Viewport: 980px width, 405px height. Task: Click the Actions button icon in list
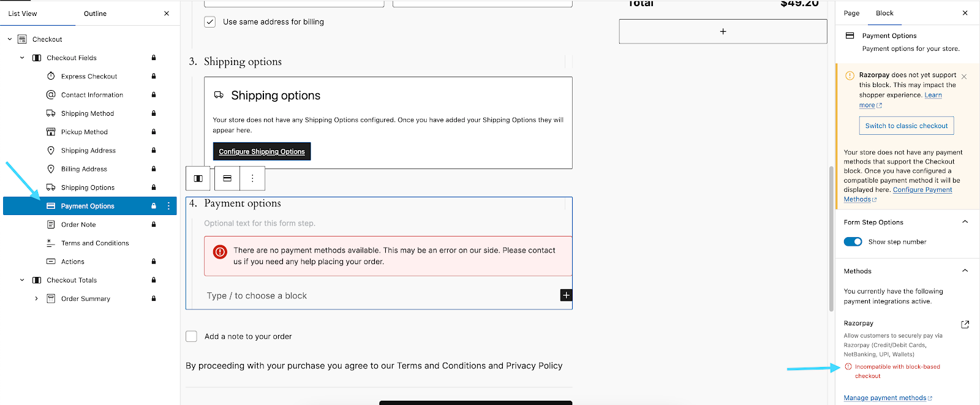(x=51, y=262)
